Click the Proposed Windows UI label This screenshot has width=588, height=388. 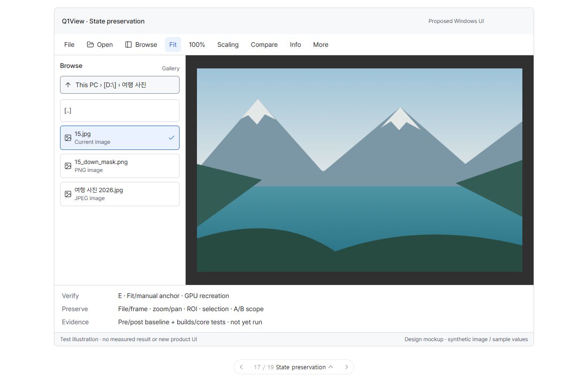pyautogui.click(x=456, y=21)
